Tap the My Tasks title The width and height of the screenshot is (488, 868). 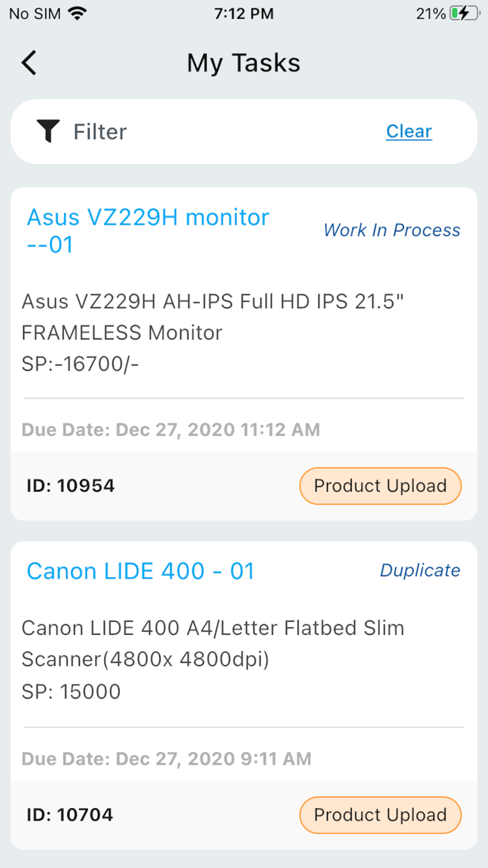coord(243,63)
